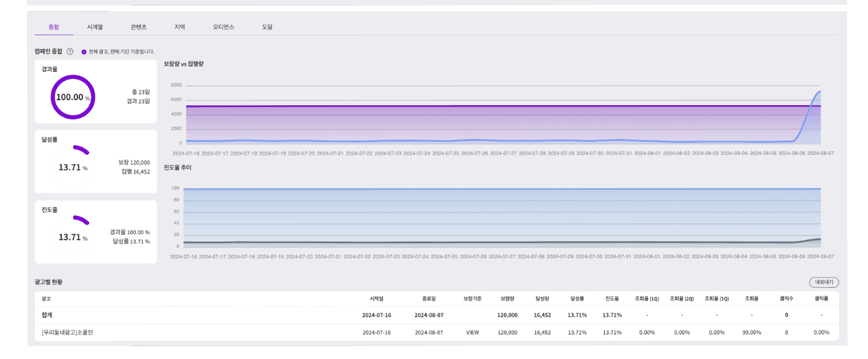Image resolution: width=868 pixels, height=359 pixels.
Task: Click the help question-mark icon beside 캠페인 종합
Action: tap(70, 52)
